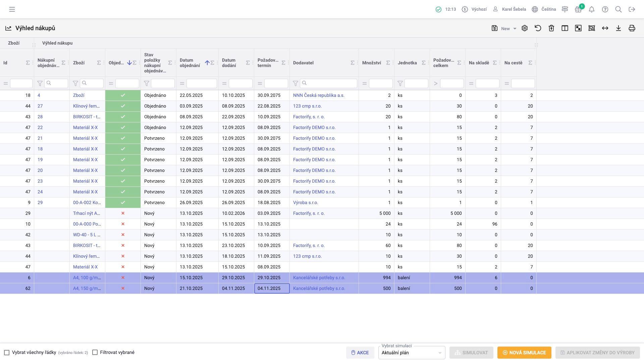Expand the 'New' saved view dropdown
The width and height of the screenshot is (644, 362).
pos(515,29)
